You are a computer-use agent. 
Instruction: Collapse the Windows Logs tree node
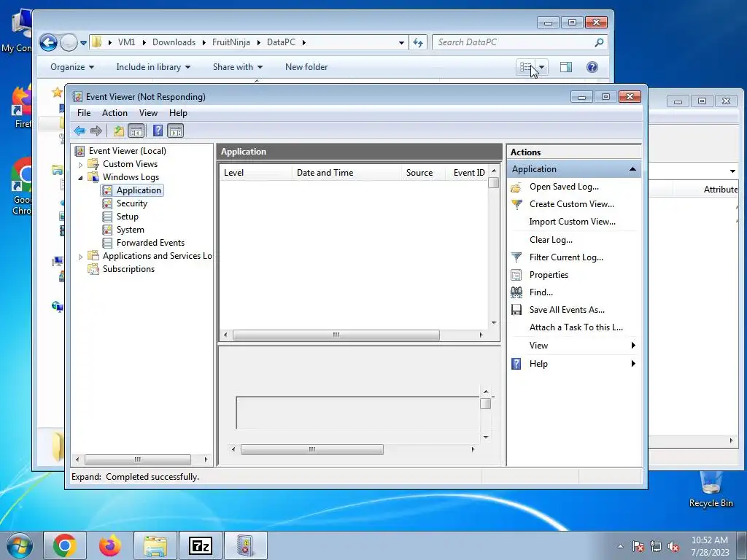(80, 178)
